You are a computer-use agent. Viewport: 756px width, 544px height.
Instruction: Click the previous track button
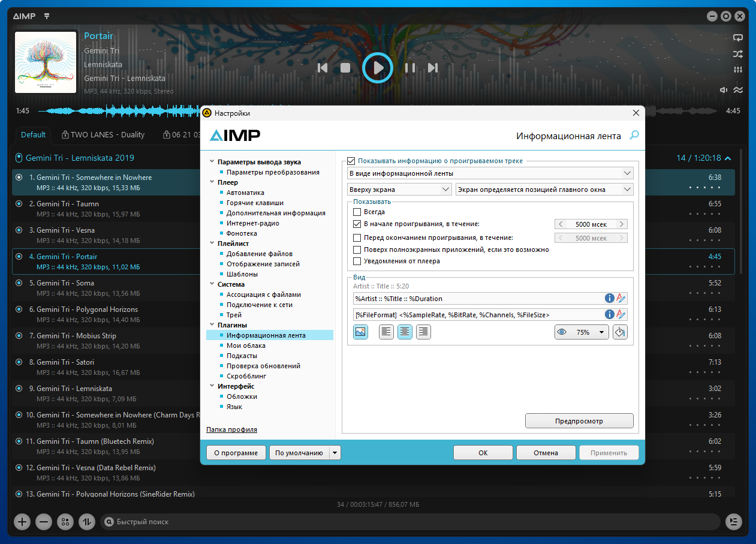pos(323,68)
